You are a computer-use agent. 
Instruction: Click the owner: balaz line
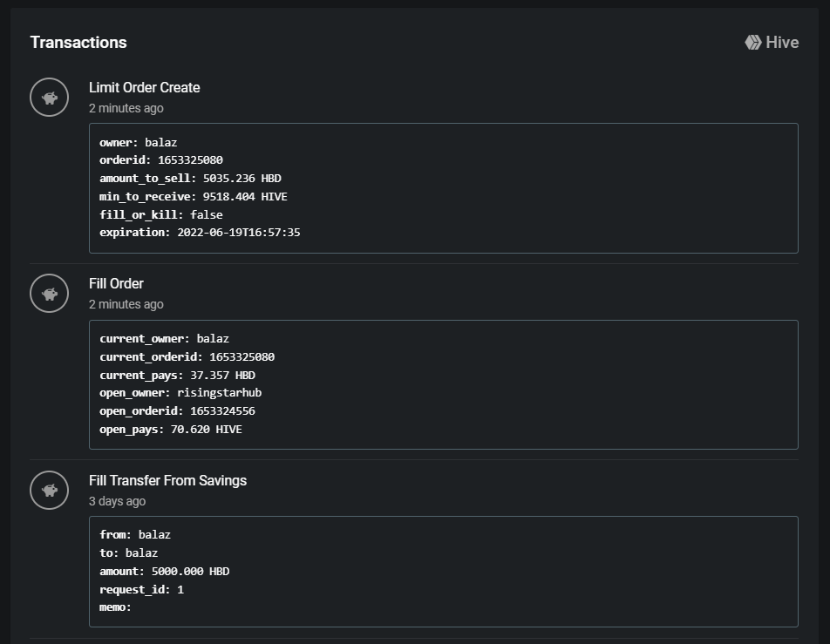point(138,142)
